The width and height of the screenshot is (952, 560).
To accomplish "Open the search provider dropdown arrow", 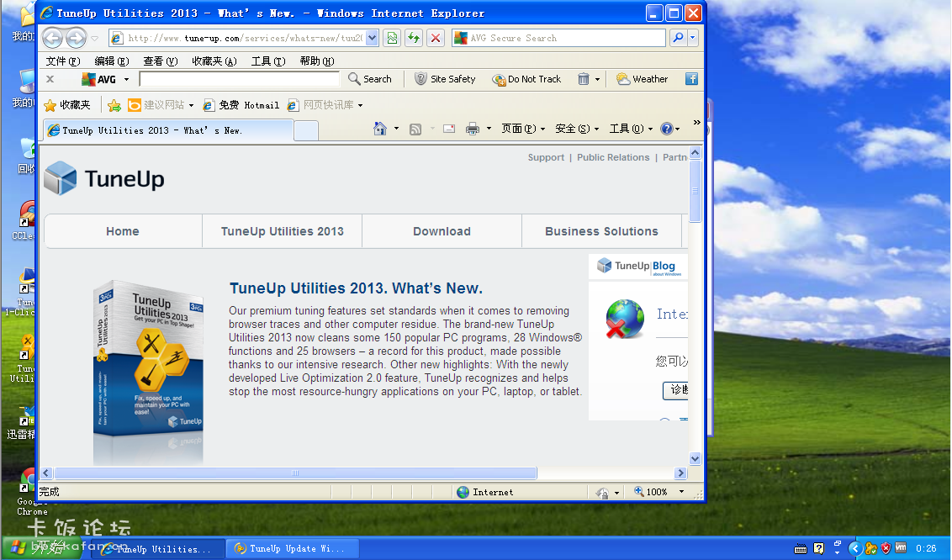I will pyautogui.click(x=693, y=38).
